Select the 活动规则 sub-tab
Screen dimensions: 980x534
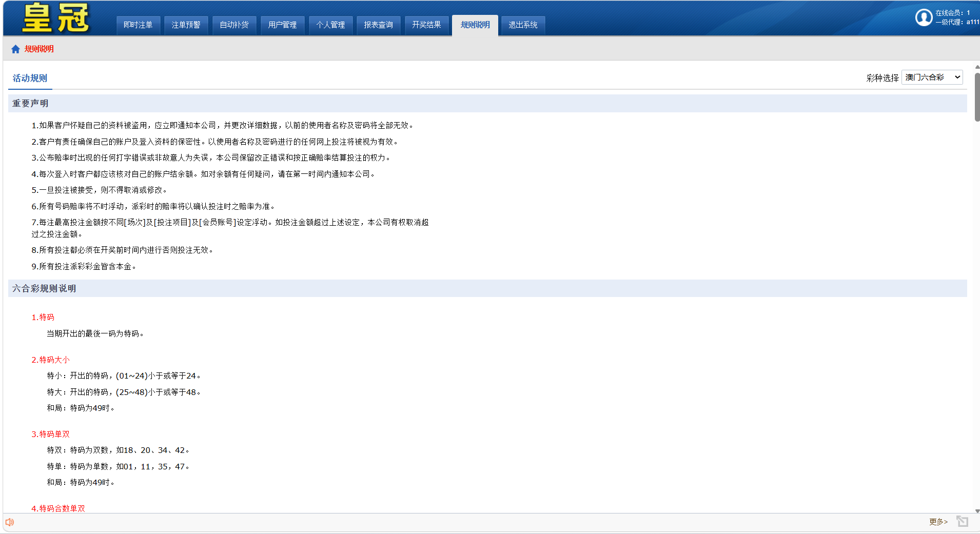tap(30, 78)
